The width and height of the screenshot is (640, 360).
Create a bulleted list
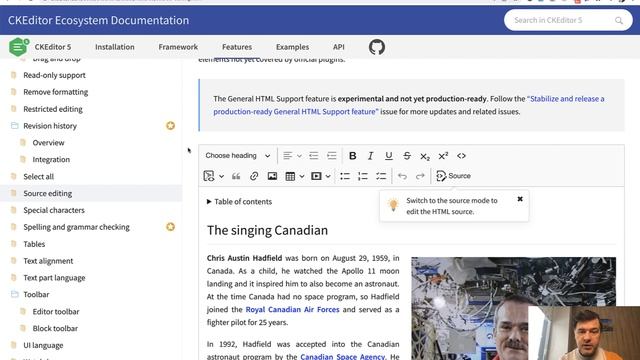(345, 176)
